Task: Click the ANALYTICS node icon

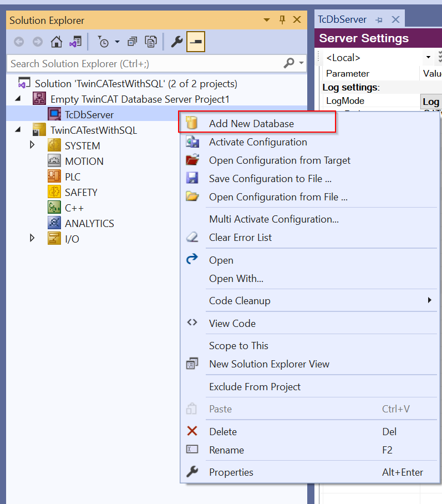Action: pos(54,223)
